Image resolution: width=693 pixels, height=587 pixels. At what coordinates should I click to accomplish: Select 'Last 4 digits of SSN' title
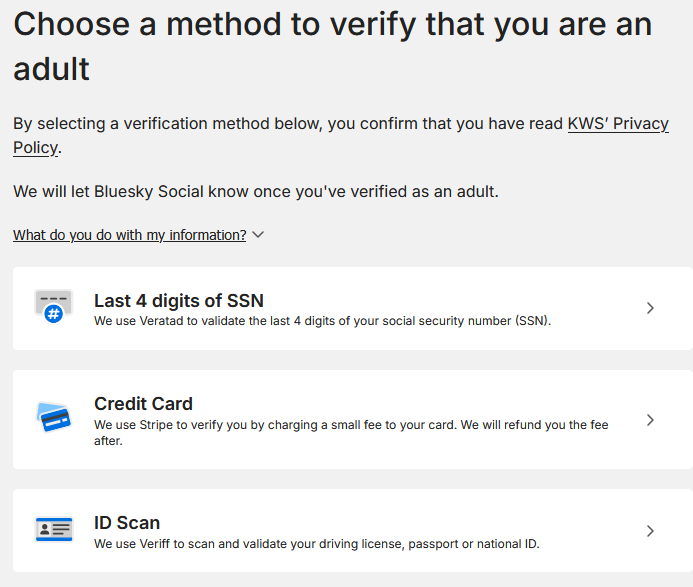coord(179,300)
